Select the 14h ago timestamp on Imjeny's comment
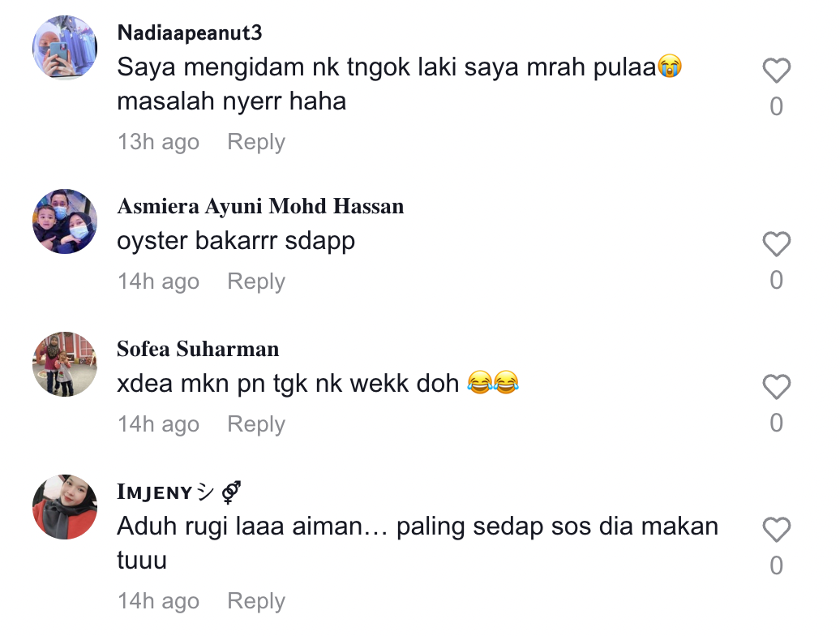 point(159,601)
